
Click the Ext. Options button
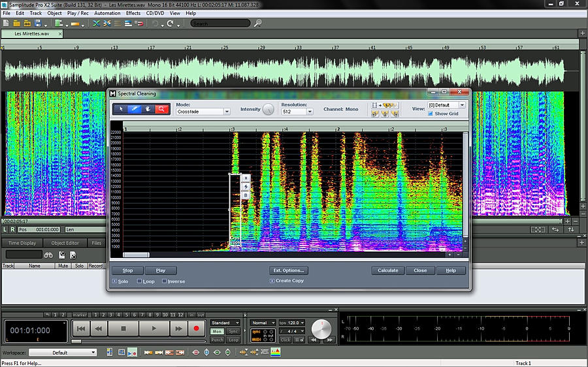(x=288, y=270)
